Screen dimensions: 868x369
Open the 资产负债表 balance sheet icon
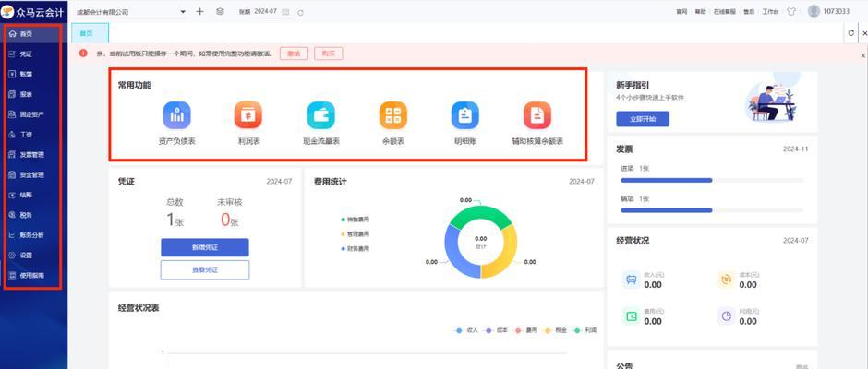pos(176,115)
